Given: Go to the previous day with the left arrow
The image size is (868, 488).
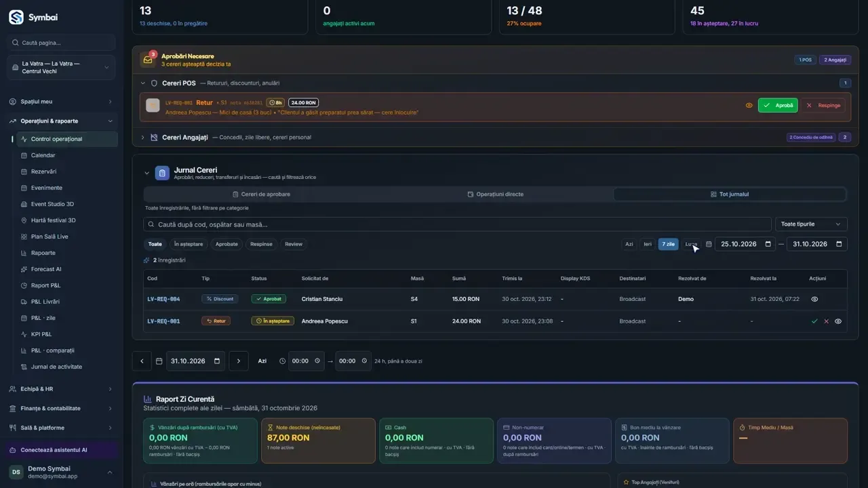Looking at the screenshot, I should click(142, 361).
